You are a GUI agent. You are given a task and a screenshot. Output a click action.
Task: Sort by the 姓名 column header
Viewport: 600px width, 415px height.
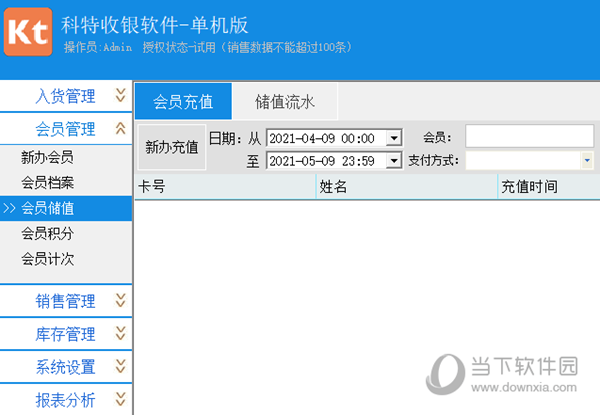tap(407, 187)
